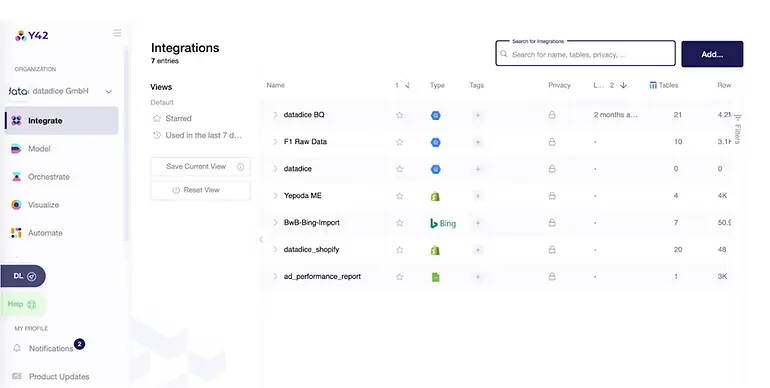
Task: Click the DL badge button
Action: tap(23, 276)
